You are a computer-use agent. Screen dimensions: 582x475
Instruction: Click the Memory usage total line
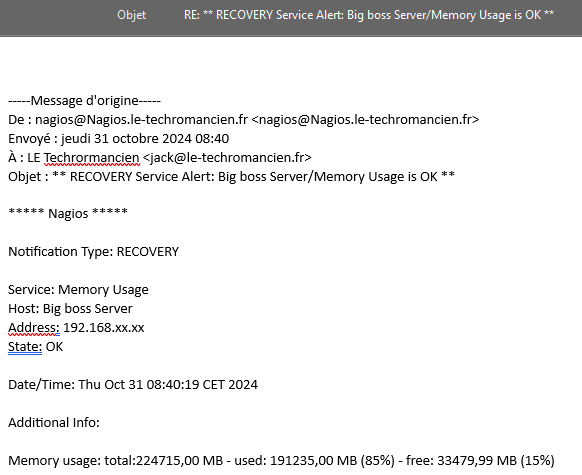pos(281,461)
